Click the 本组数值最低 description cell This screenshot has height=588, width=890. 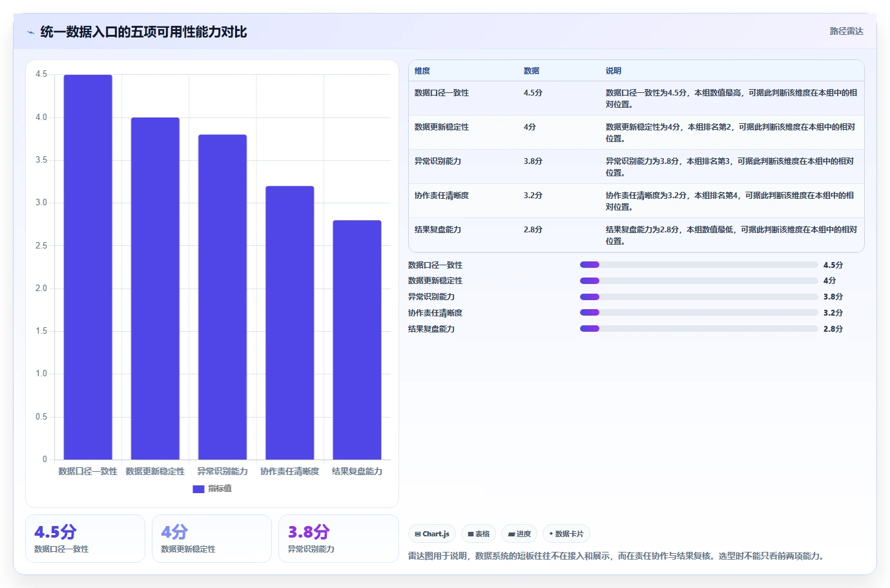(x=732, y=236)
